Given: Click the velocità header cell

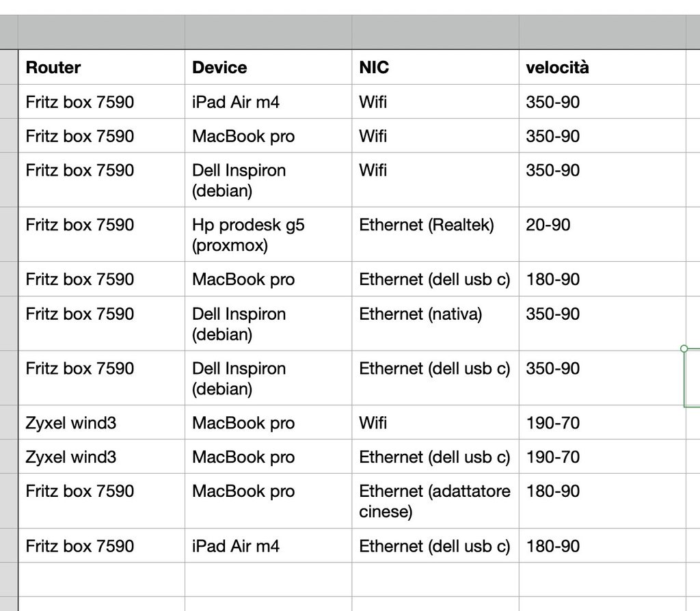Looking at the screenshot, I should tap(602, 68).
